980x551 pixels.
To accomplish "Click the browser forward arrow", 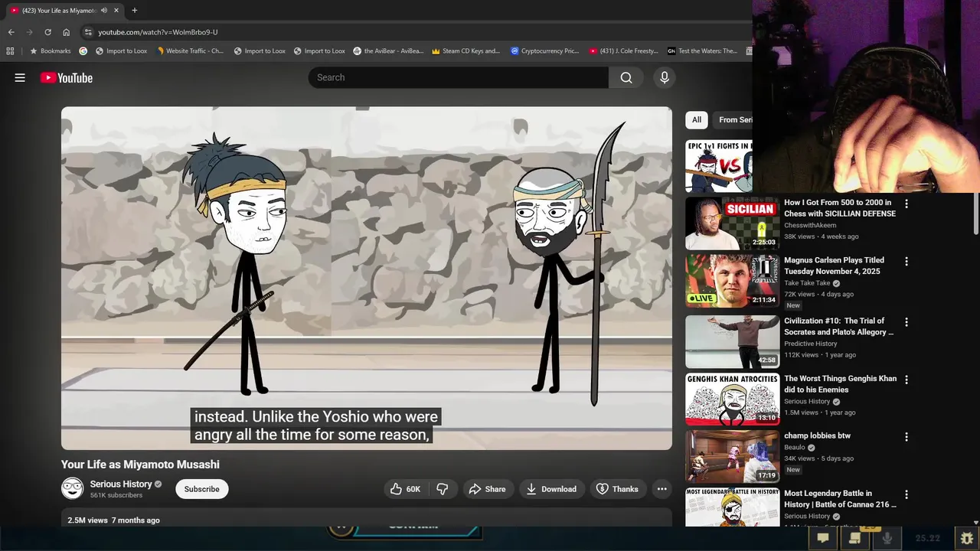I will coord(29,32).
